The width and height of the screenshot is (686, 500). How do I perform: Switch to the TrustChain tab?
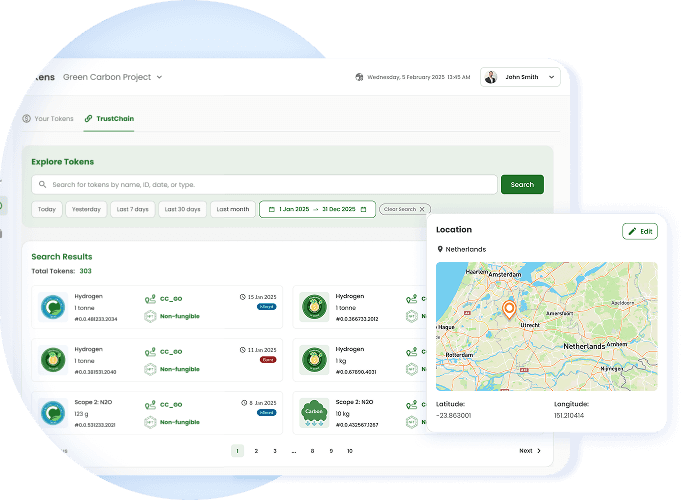coord(109,119)
